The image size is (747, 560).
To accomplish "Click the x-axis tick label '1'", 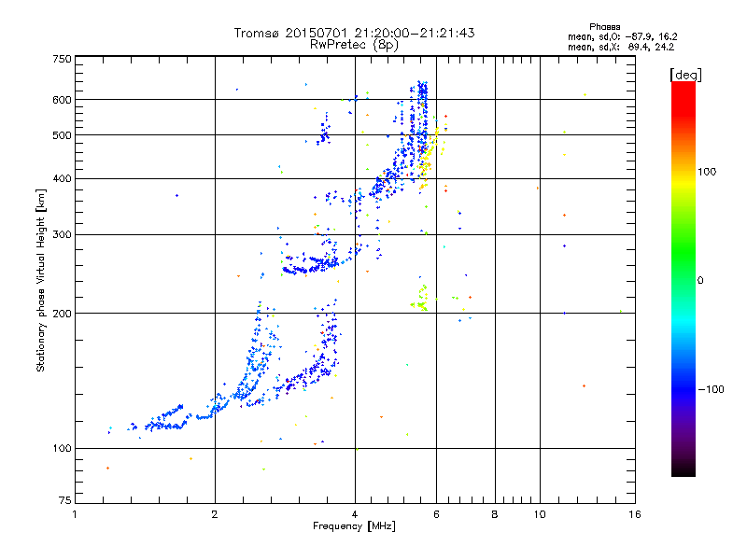I will (x=75, y=514).
